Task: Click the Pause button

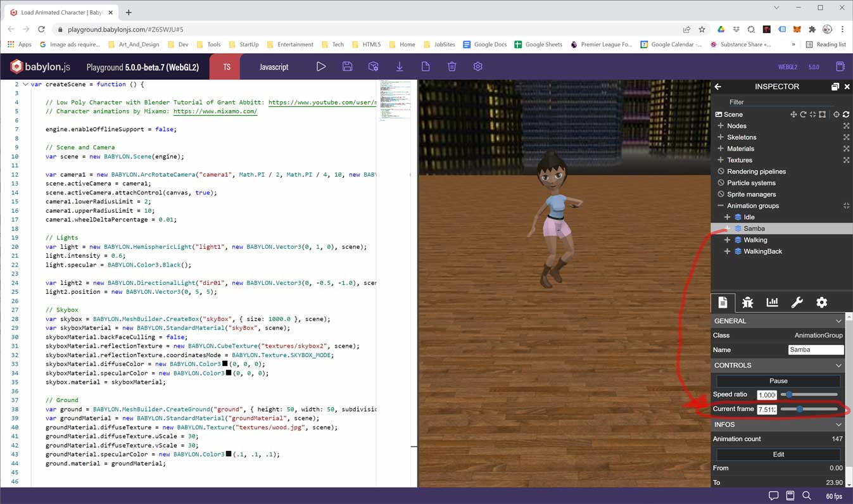Action: [x=778, y=381]
